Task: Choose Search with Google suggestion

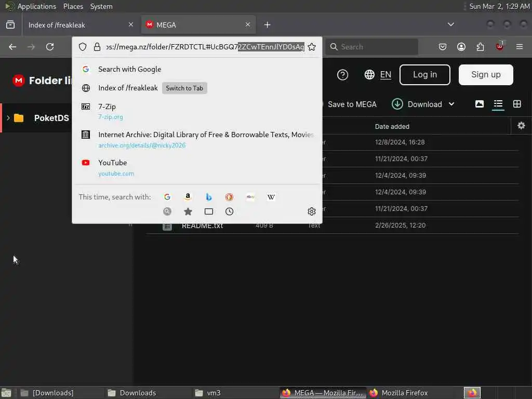Action: [x=197, y=69]
